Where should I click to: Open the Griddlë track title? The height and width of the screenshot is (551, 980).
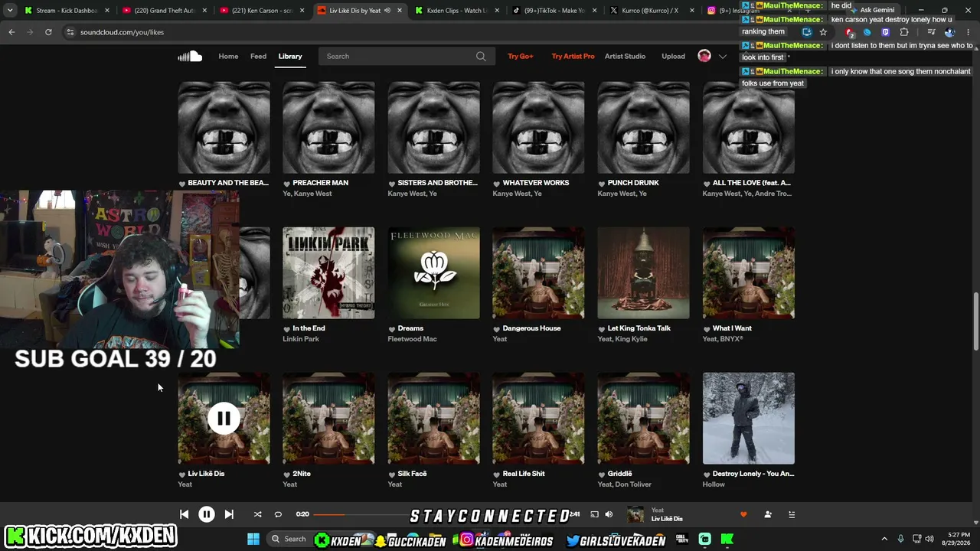pos(619,474)
